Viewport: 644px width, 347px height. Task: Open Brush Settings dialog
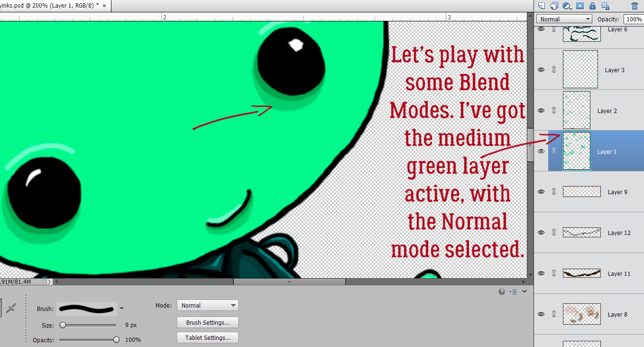[x=208, y=322]
